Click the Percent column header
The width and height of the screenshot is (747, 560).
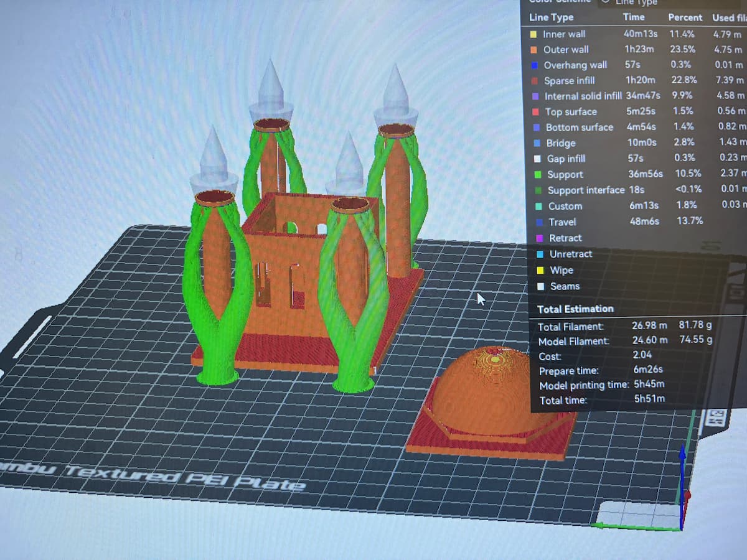pyautogui.click(x=685, y=17)
